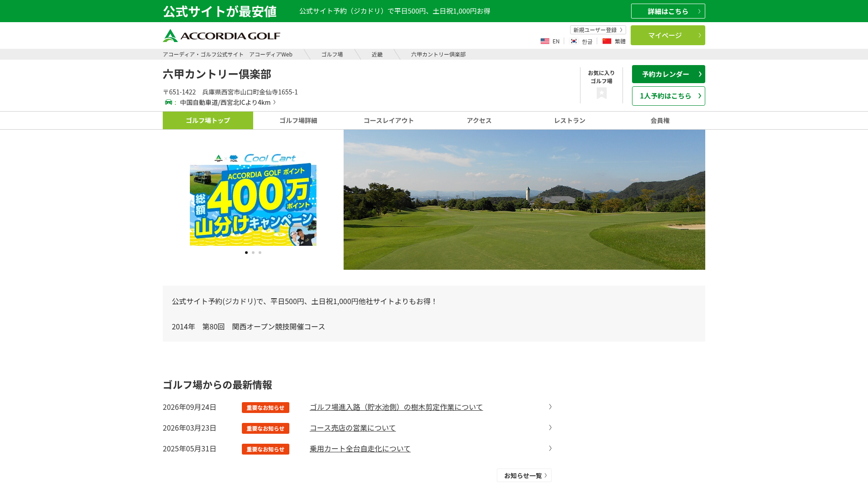Open the 中国自動車道/西宮北IC access link
868x488 pixels.
[227, 102]
